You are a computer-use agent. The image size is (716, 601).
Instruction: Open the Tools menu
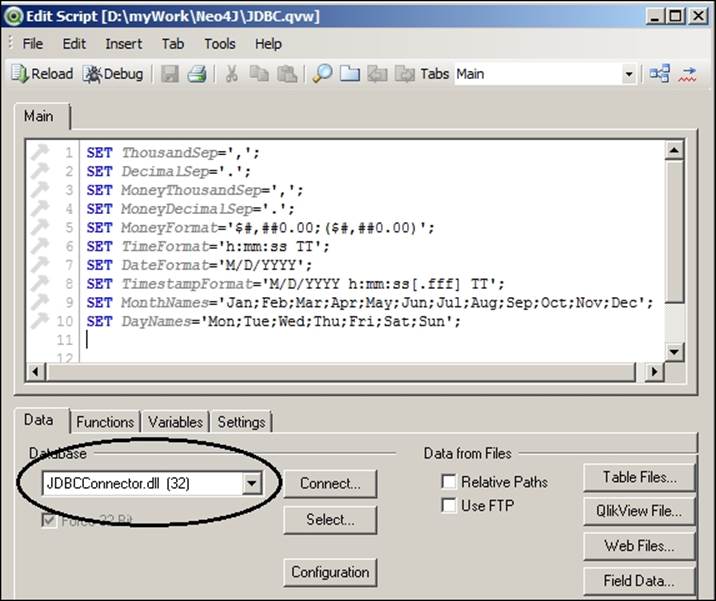click(220, 44)
